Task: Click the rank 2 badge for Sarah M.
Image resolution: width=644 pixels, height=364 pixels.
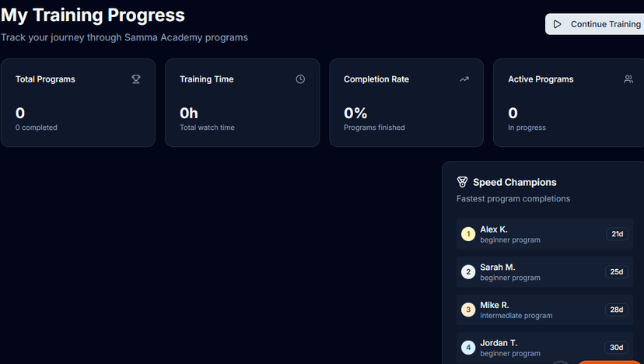Action: pos(468,271)
